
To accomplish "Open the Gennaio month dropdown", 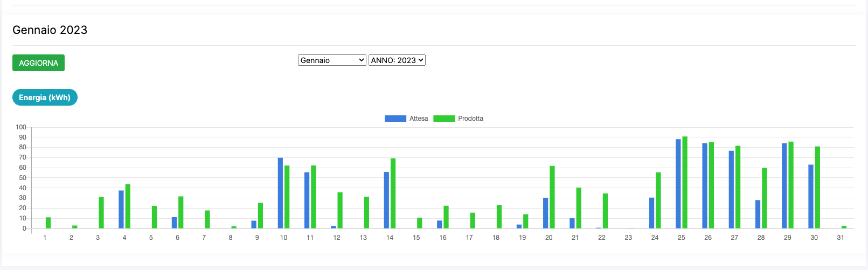I will click(x=332, y=60).
